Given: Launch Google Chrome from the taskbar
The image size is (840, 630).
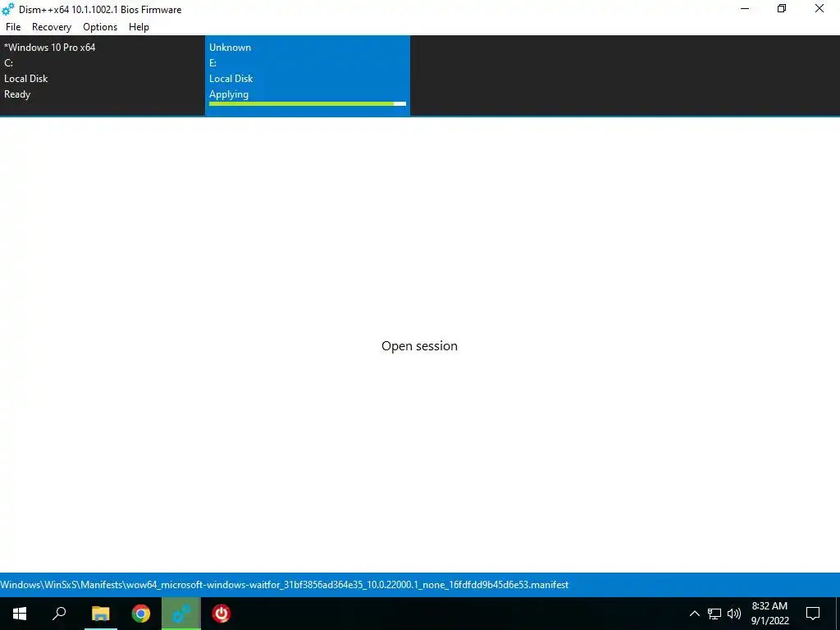Looking at the screenshot, I should 141,614.
